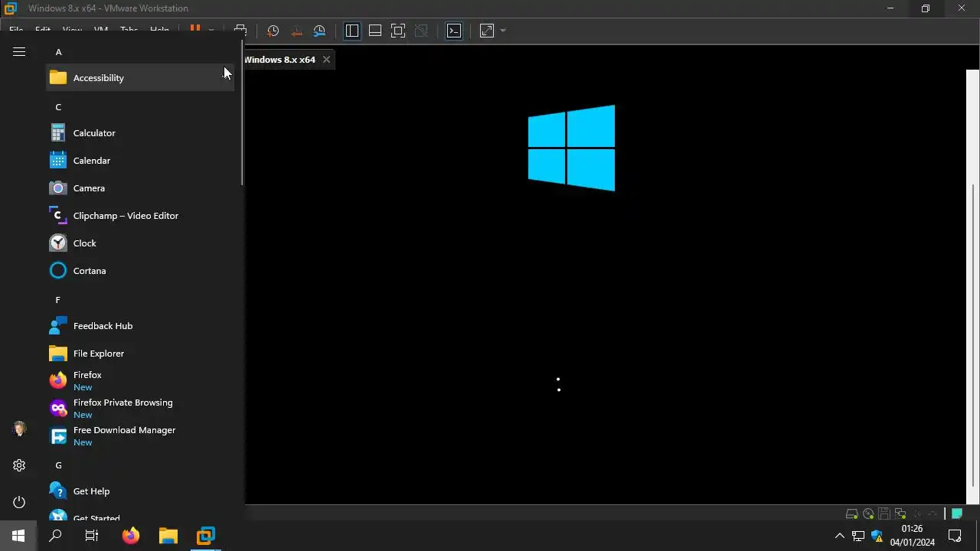980x551 pixels.
Task: Launch Free Download Manager
Action: click(x=140, y=436)
